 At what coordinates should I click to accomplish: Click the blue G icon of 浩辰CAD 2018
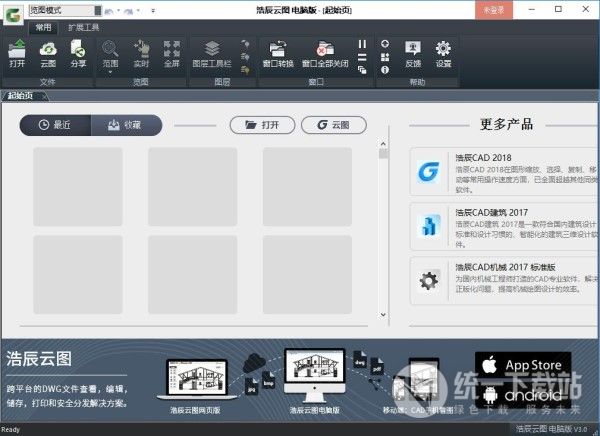(x=429, y=172)
